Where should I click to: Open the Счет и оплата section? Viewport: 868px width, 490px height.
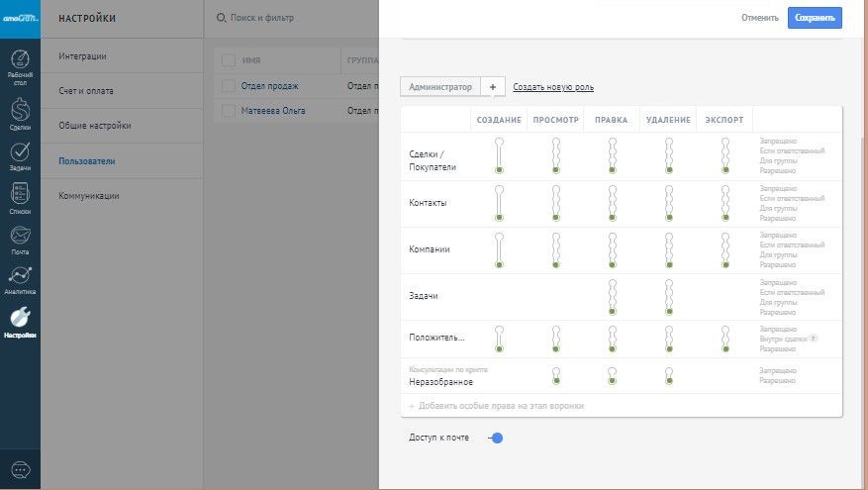(x=86, y=91)
